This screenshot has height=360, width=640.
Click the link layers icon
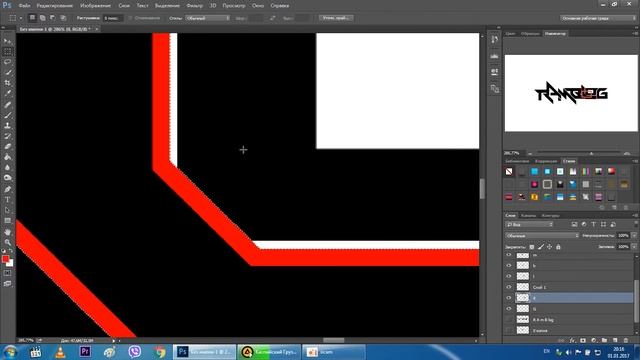click(x=561, y=340)
